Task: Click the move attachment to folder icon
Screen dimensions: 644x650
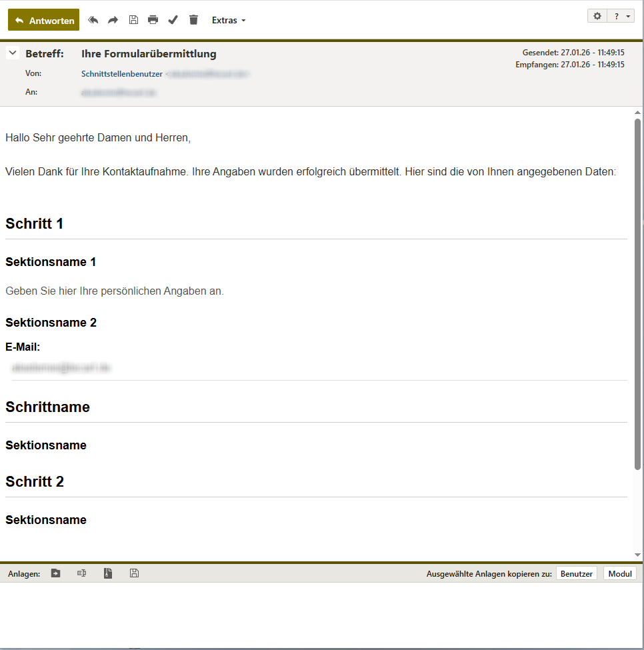Action: (x=56, y=573)
